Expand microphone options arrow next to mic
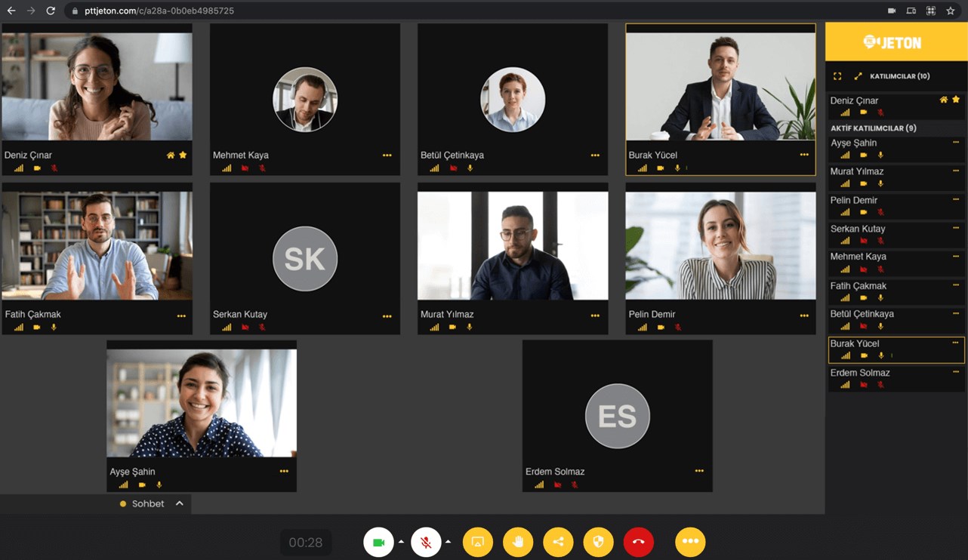This screenshot has height=560, width=968. point(448,542)
